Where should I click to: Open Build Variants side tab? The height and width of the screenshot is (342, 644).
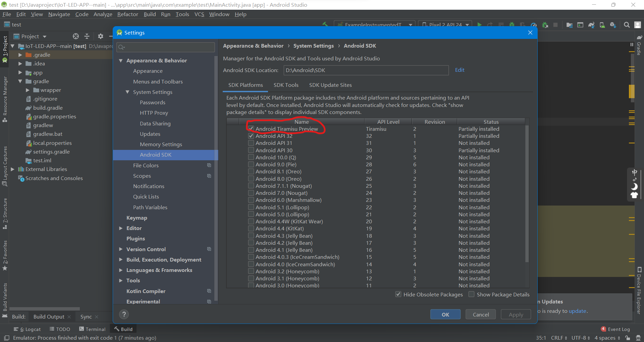[5, 300]
